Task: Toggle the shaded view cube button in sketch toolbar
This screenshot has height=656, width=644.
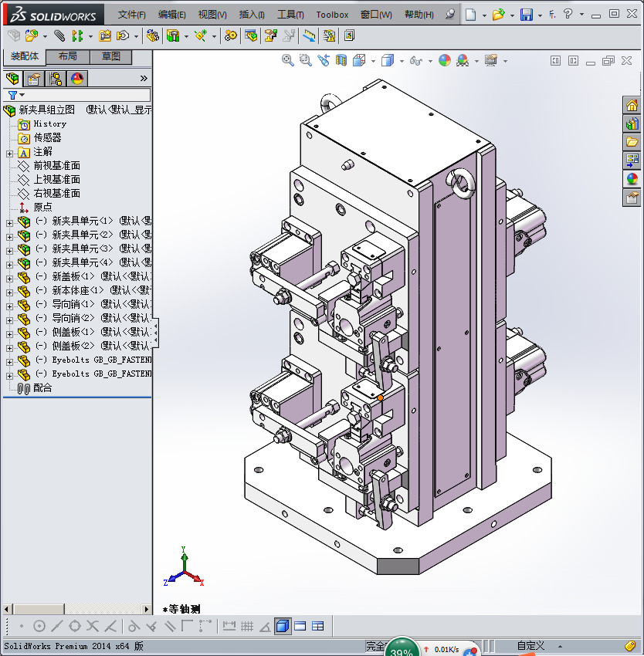Action: [283, 626]
